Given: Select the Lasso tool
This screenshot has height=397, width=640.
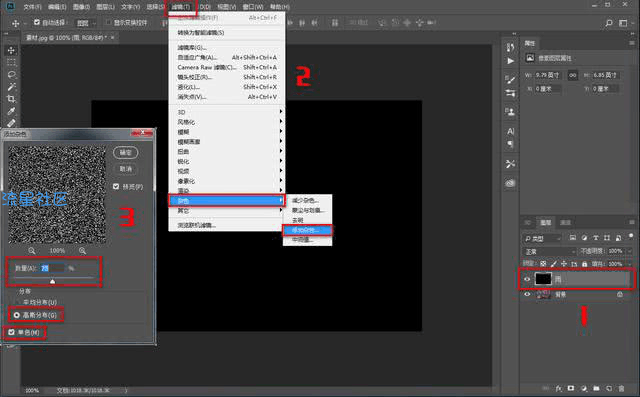Looking at the screenshot, I should coord(11,74).
